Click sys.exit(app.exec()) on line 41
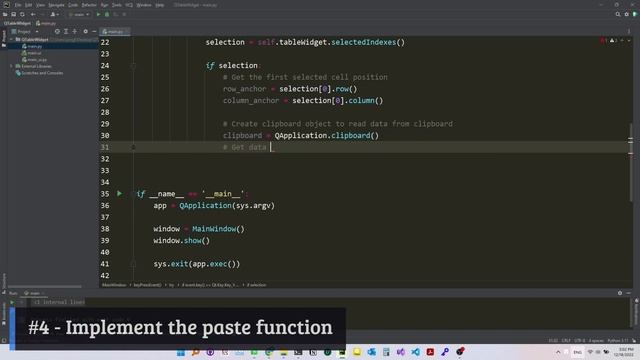This screenshot has width=640, height=360. pos(197,264)
